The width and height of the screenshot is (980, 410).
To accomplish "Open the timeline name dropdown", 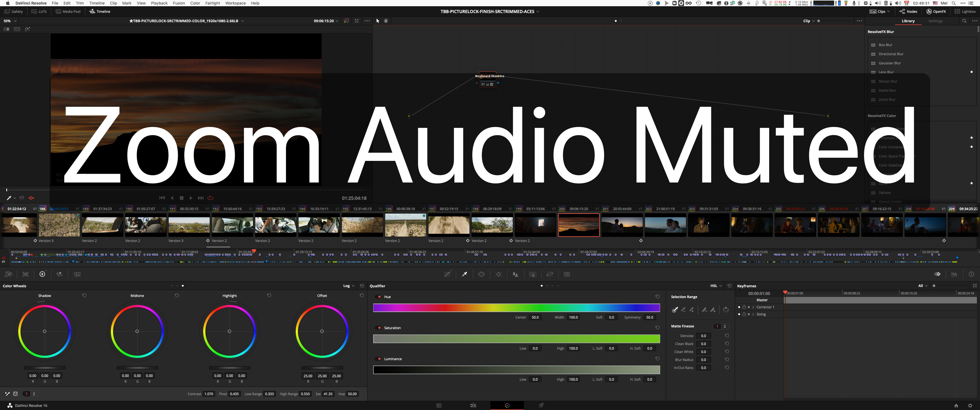I will [x=186, y=21].
